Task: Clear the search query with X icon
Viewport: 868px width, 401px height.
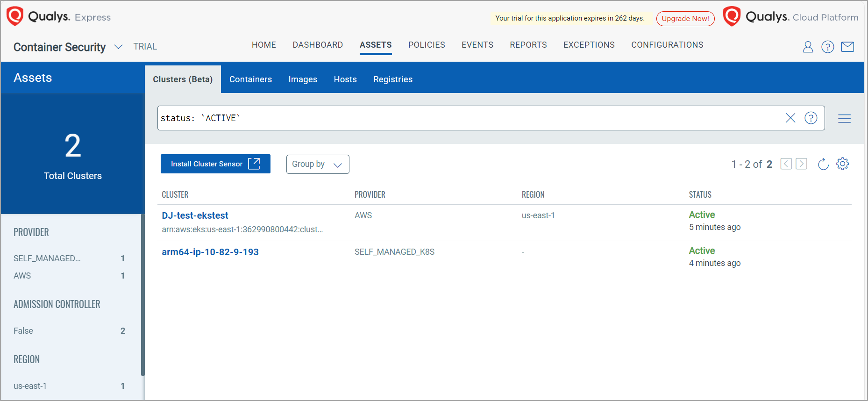Action: pos(790,118)
